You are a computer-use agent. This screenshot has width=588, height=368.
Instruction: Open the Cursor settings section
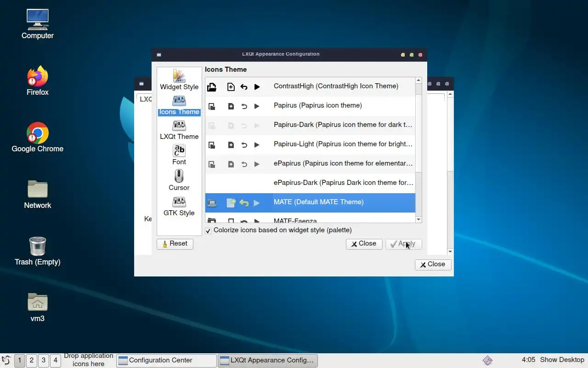[x=179, y=180]
